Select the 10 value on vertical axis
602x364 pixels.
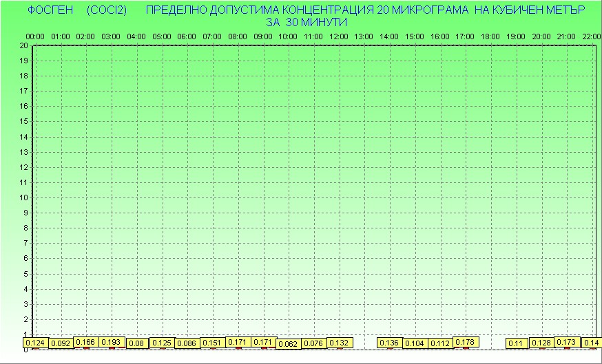[23, 197]
